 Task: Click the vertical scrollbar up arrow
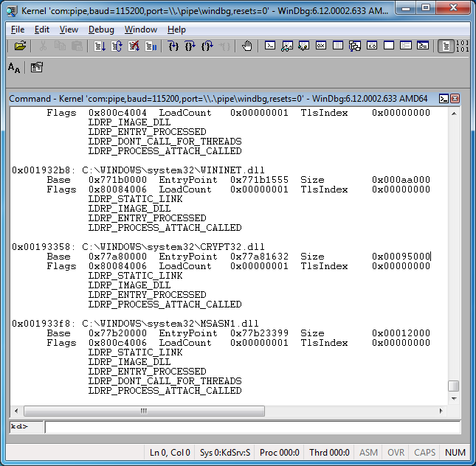point(454,114)
